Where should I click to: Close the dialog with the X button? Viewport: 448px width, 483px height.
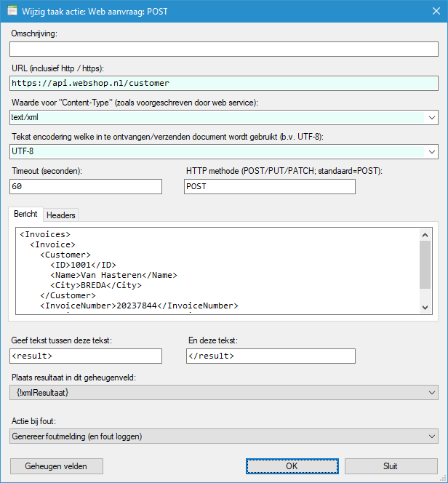tap(431, 11)
